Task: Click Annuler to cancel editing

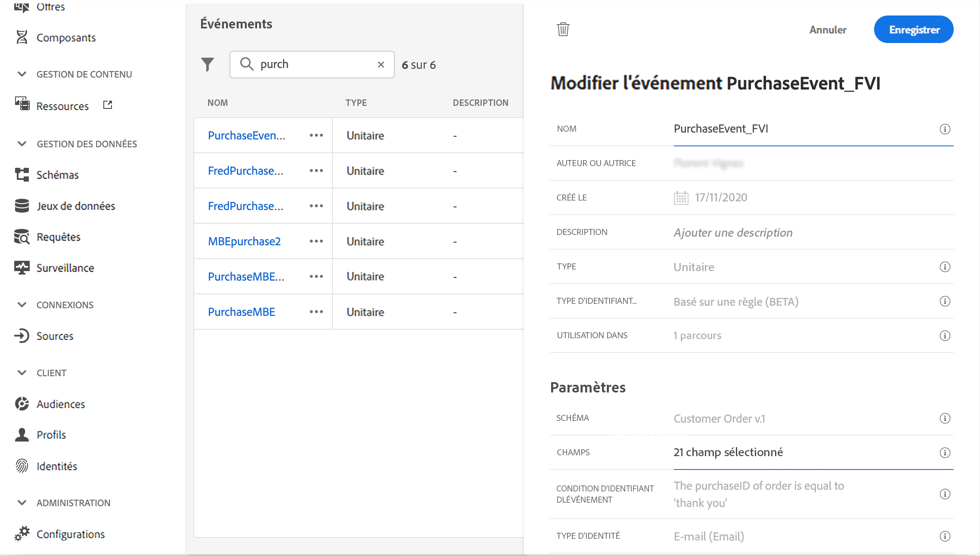Action: coord(828,30)
